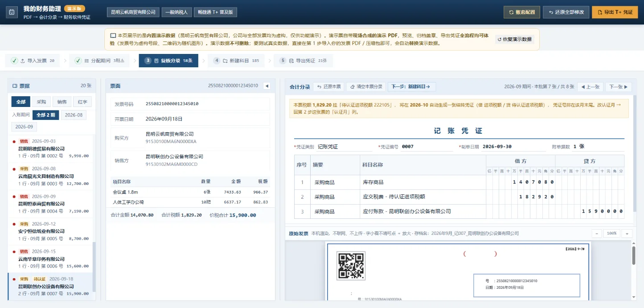Click item row 人体工学办公椅
Viewport: 644px width, 308px height.
pyautogui.click(x=190, y=202)
